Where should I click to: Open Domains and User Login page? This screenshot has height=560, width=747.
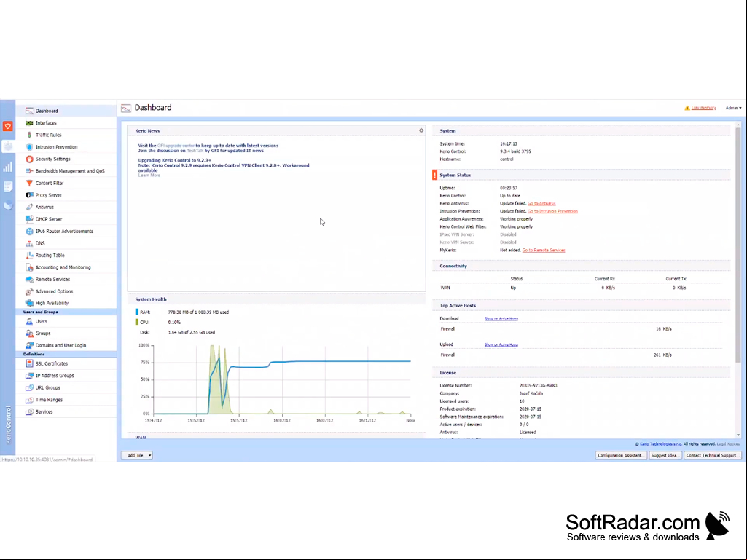60,345
